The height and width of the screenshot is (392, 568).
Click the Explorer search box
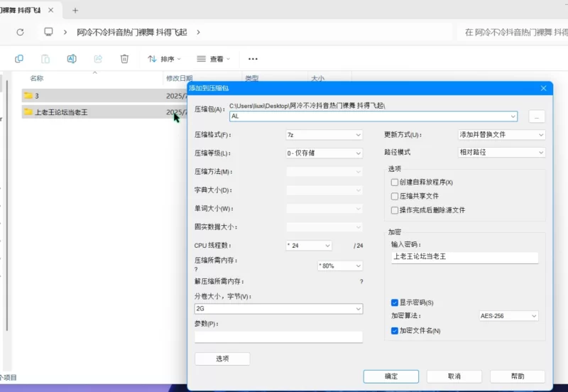pyautogui.click(x=513, y=32)
